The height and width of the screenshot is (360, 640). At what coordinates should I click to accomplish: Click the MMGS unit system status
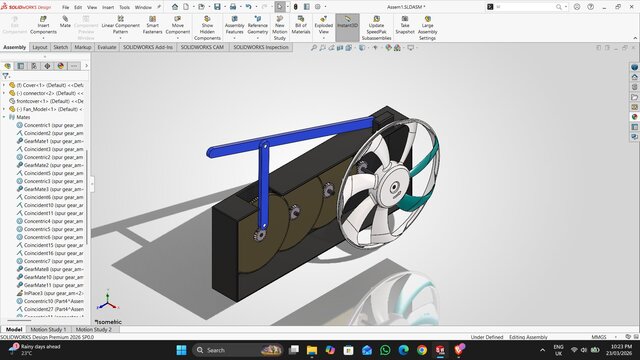599,337
